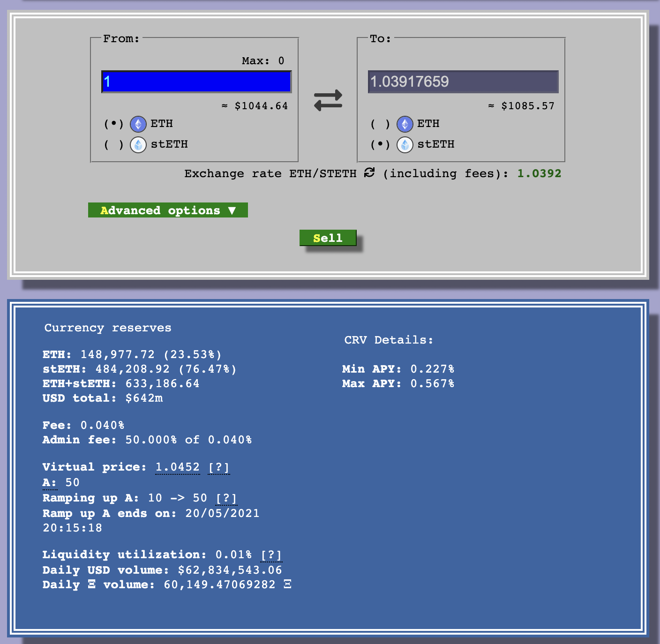Click the Currency reserves heading
The image size is (660, 644).
(108, 328)
